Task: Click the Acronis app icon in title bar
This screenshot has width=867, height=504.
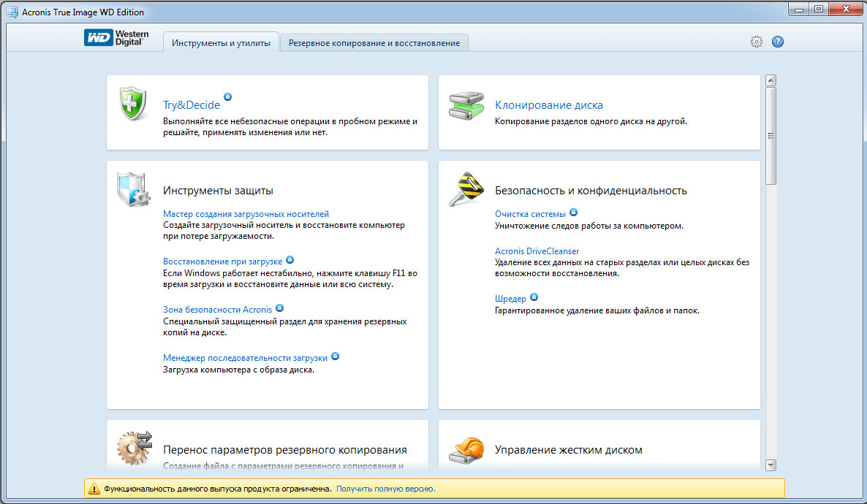Action: click(12, 12)
